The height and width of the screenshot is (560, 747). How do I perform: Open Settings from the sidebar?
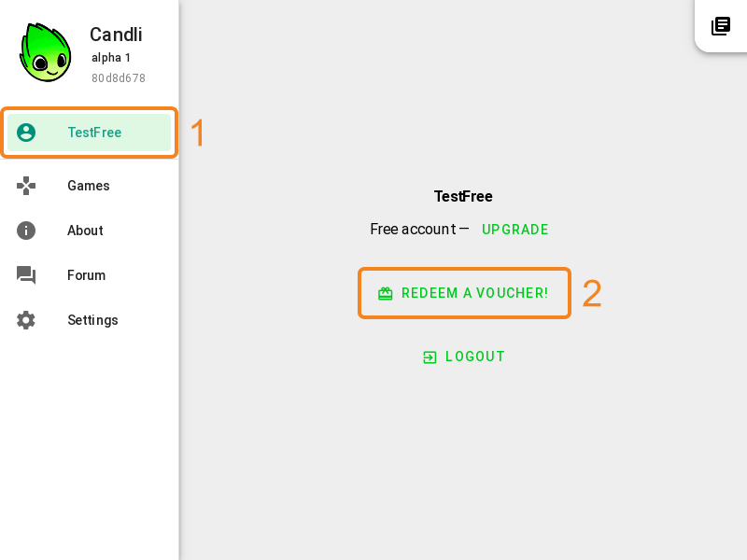tap(89, 320)
